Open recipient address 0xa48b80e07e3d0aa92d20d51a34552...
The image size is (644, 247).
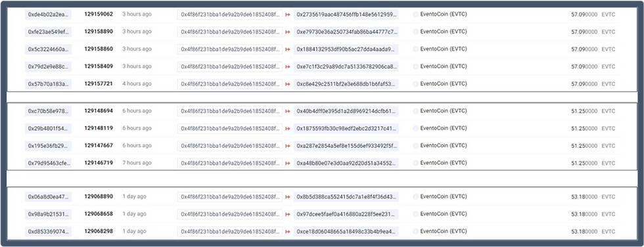click(346, 164)
